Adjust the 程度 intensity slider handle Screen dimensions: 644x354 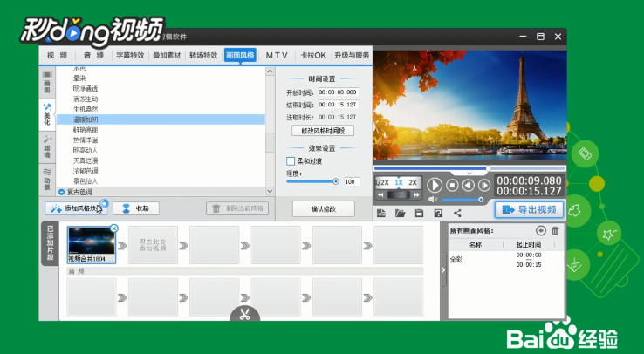(336, 181)
